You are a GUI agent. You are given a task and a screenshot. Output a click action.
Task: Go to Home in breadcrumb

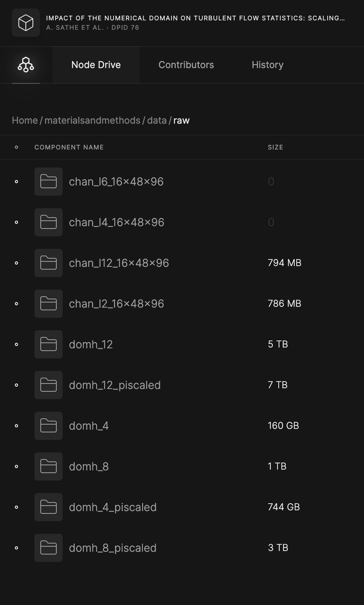(x=25, y=121)
